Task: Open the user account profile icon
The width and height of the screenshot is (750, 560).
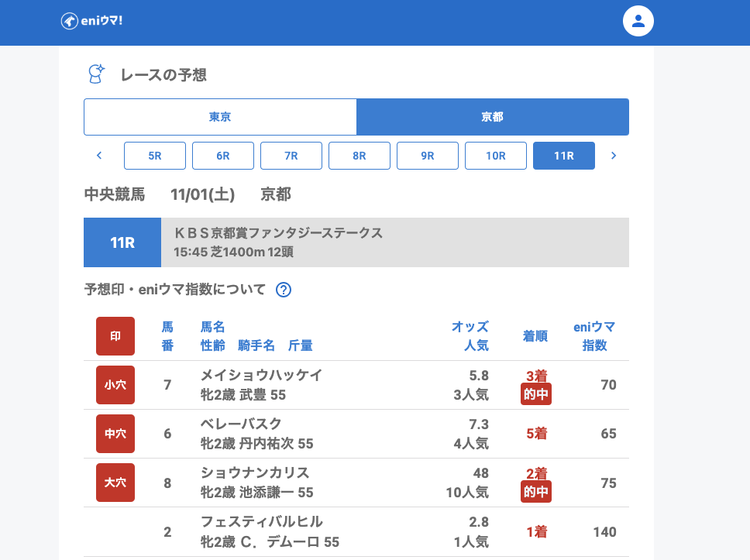Action: (x=638, y=21)
